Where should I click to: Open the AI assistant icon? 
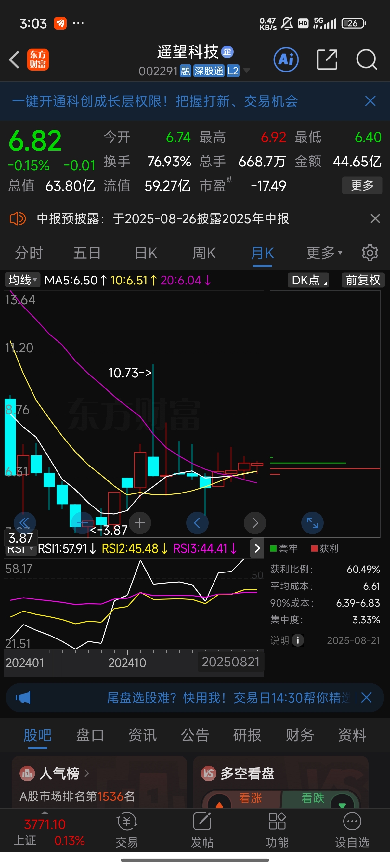pyautogui.click(x=286, y=59)
